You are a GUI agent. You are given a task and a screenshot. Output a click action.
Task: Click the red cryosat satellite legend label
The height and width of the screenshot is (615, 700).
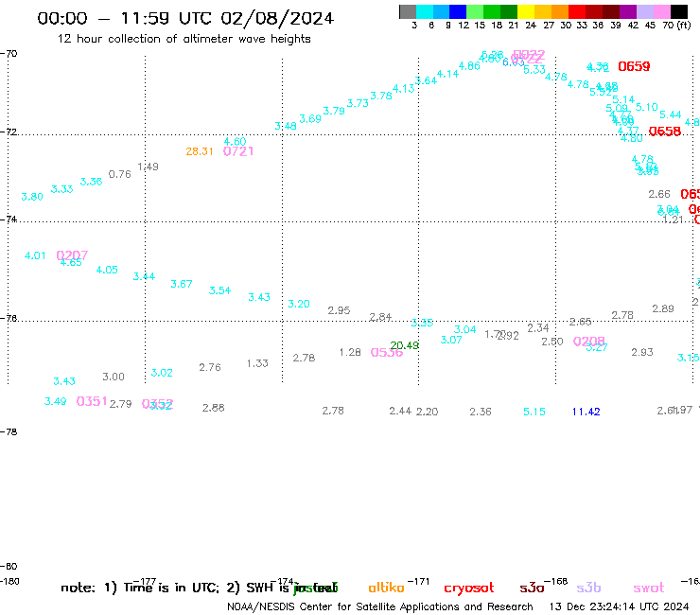[x=469, y=589]
